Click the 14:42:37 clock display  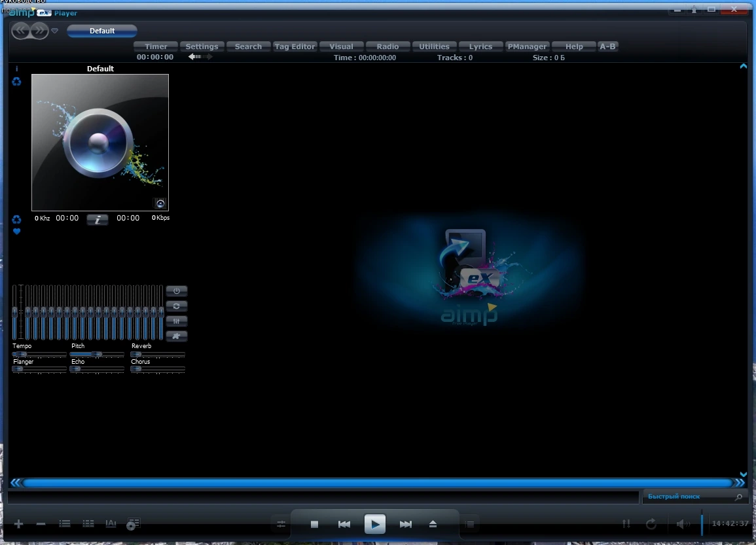(x=730, y=523)
